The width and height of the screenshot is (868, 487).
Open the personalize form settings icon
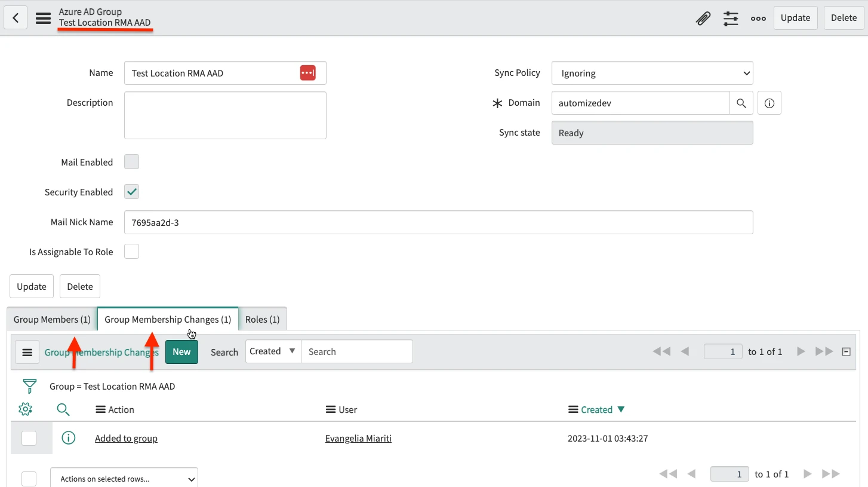(x=731, y=18)
